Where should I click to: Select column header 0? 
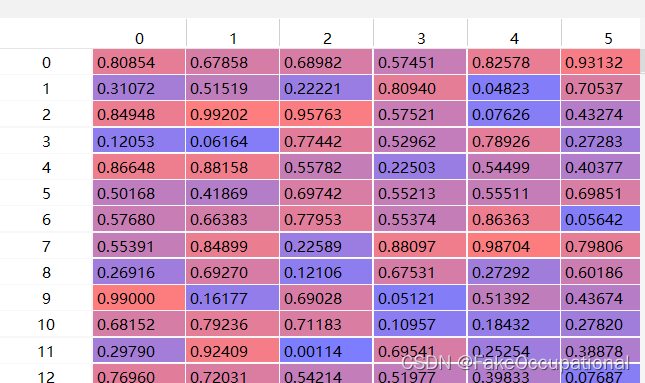point(139,34)
